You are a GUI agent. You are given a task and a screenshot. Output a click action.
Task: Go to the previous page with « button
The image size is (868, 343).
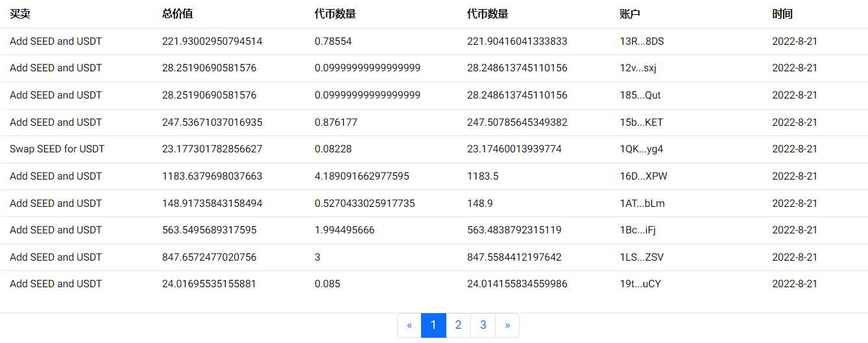click(409, 325)
